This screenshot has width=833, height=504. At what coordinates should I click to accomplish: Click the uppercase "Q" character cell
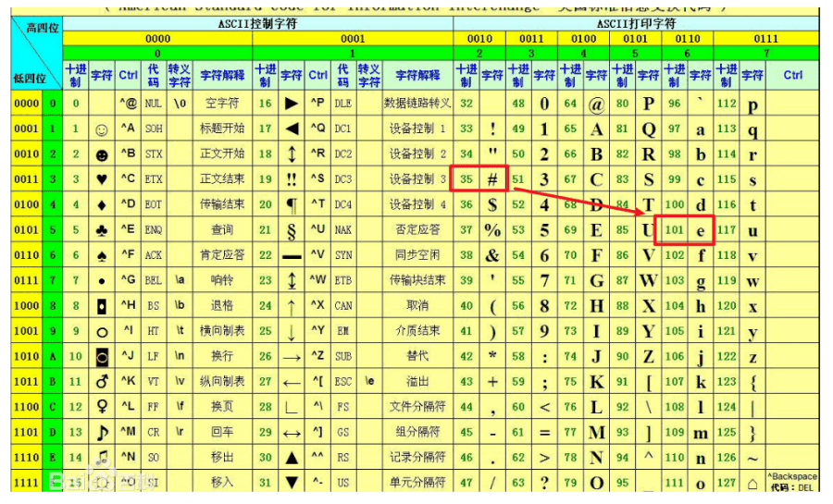[649, 129]
